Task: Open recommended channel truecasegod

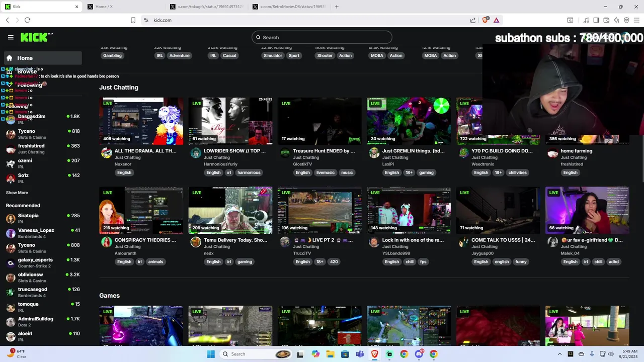Action: tap(43, 292)
